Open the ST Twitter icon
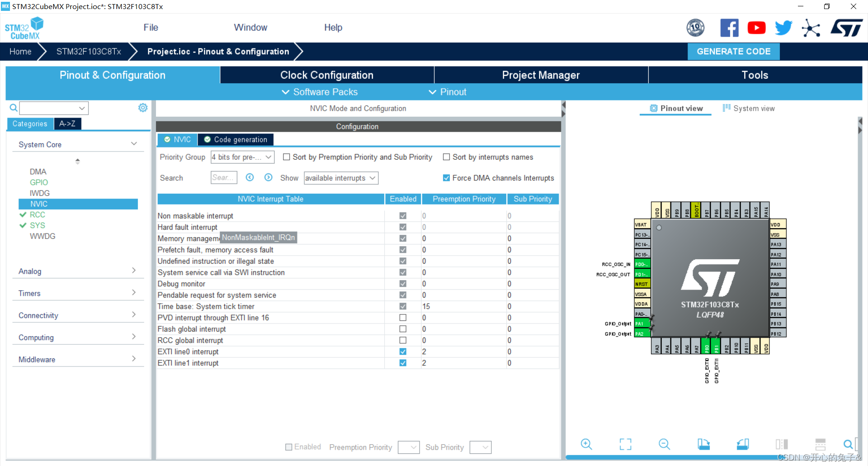The image size is (868, 466). [x=783, y=28]
